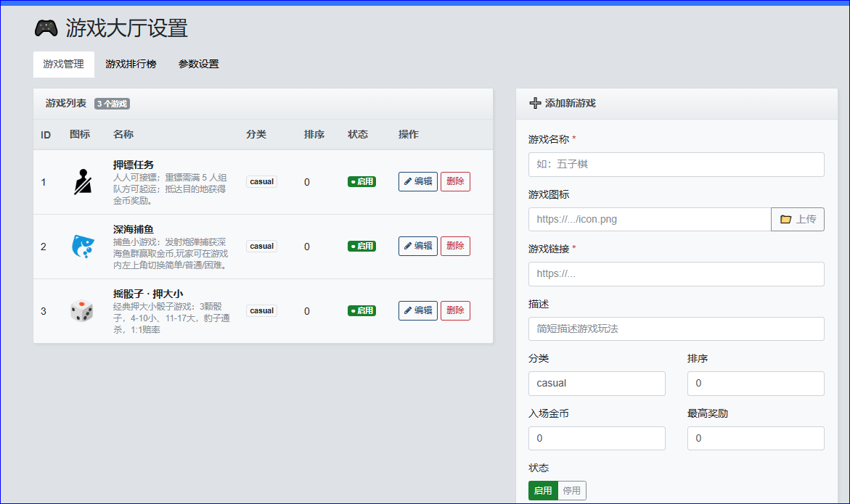Delete the 押镖任务 game
Screen dimensions: 850x504
pyautogui.click(x=455, y=181)
